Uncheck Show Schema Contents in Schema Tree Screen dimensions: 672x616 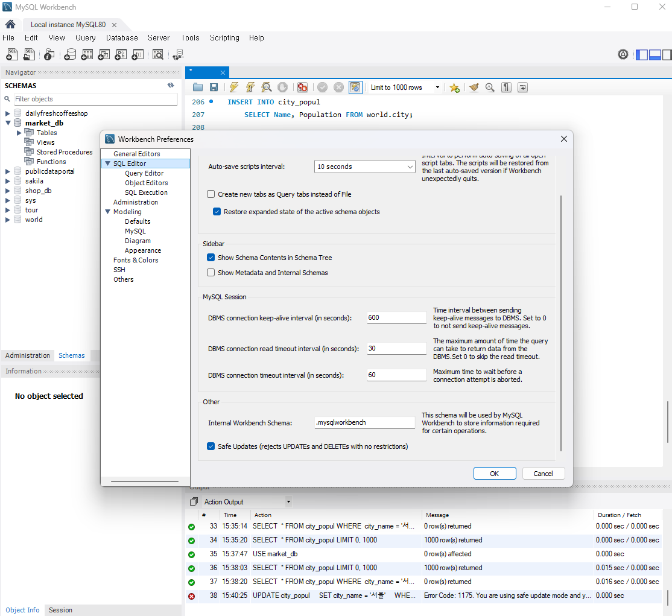tap(211, 258)
